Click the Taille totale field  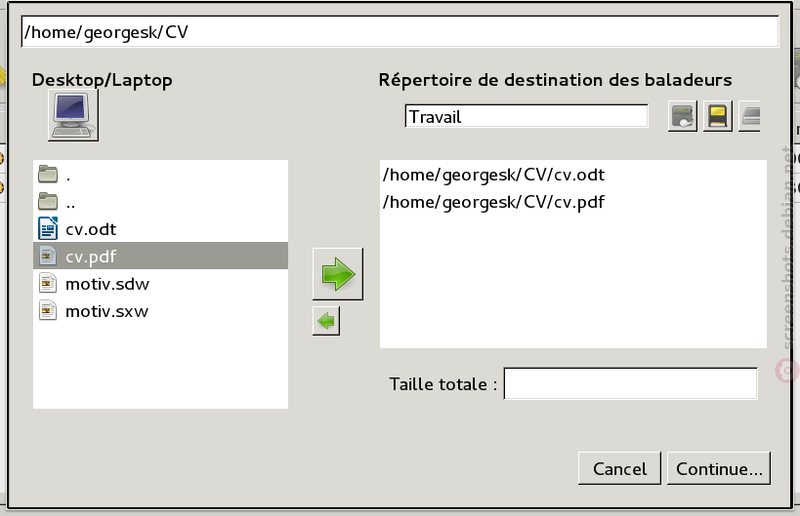(631, 383)
